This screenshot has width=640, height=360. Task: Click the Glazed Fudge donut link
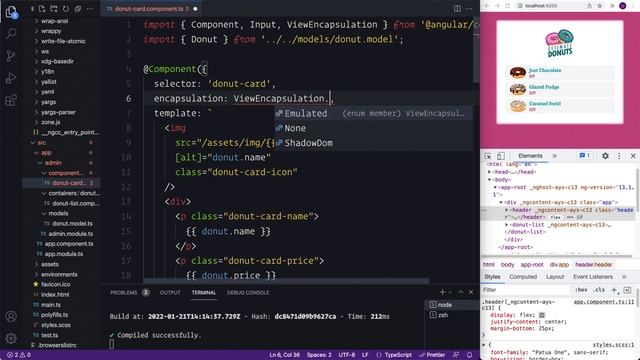tap(544, 87)
